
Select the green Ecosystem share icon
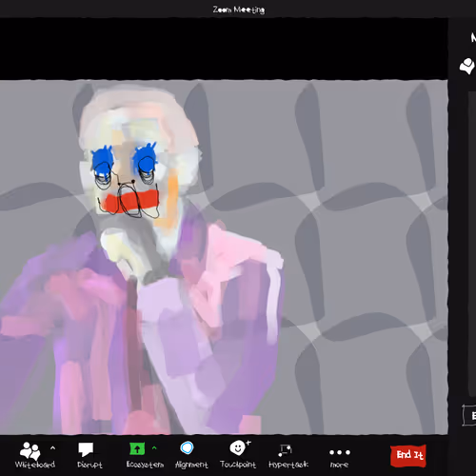(x=137, y=448)
